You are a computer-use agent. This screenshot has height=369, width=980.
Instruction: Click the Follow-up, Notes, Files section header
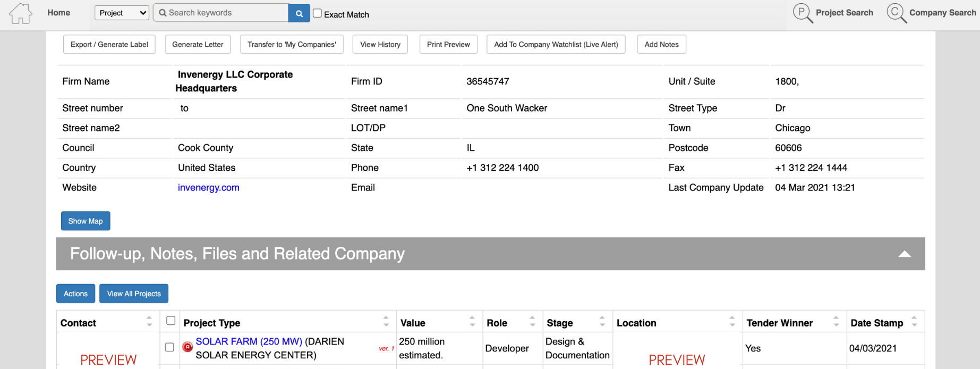tap(490, 254)
